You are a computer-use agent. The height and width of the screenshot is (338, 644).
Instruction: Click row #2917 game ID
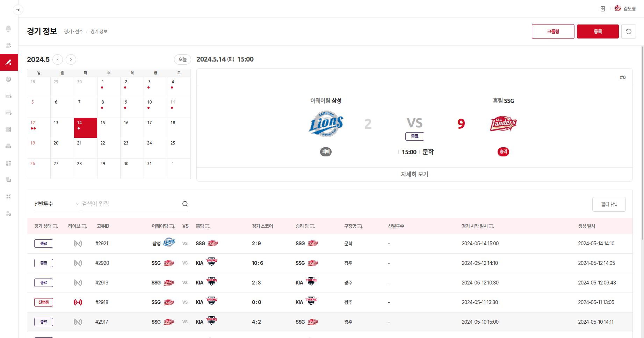pos(102,322)
